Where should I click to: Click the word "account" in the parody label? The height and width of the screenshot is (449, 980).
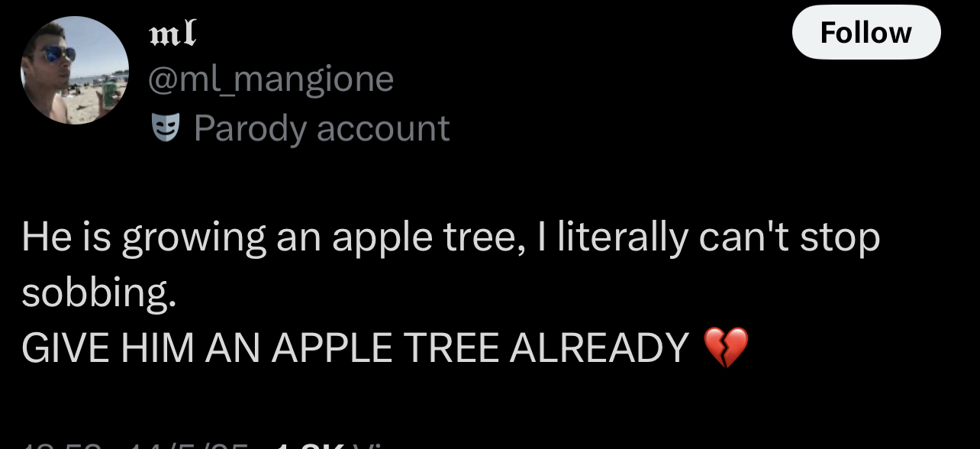click(x=382, y=128)
